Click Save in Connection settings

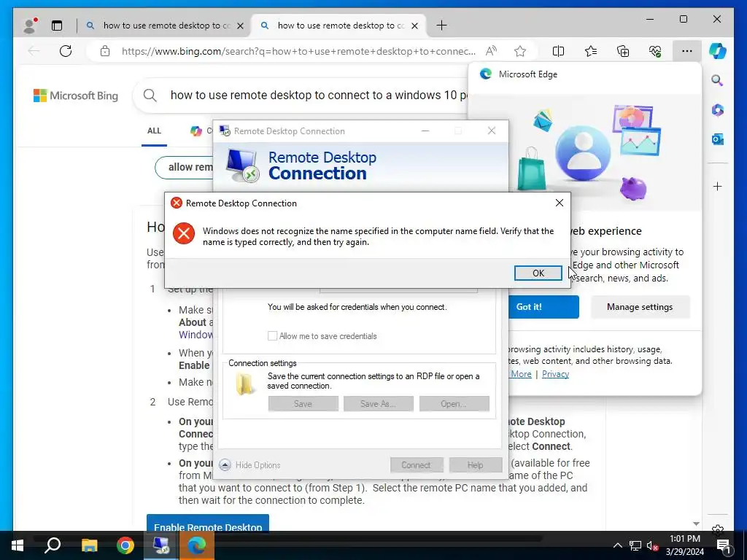(x=303, y=404)
